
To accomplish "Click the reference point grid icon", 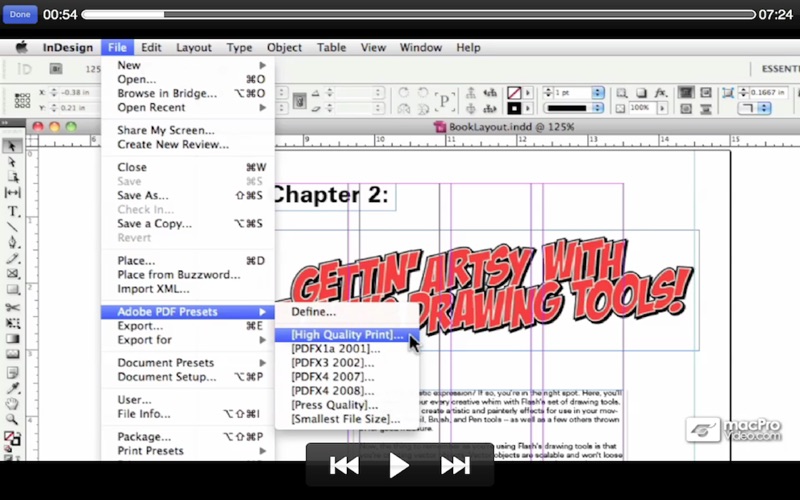I will coord(22,100).
